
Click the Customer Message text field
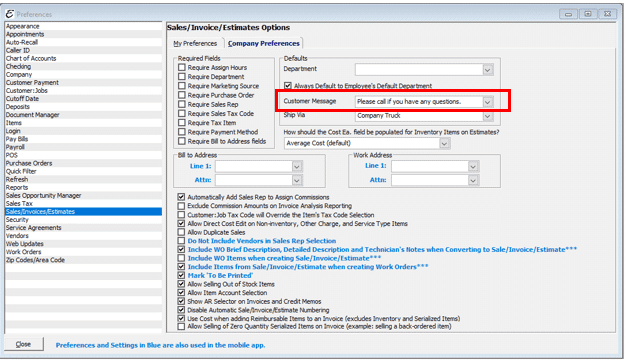click(418, 102)
